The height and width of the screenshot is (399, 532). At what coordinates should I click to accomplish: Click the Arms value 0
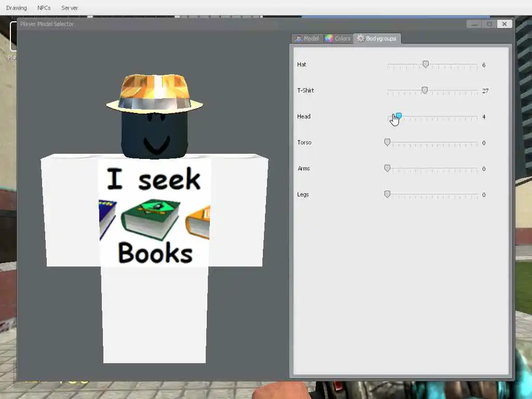pyautogui.click(x=484, y=169)
